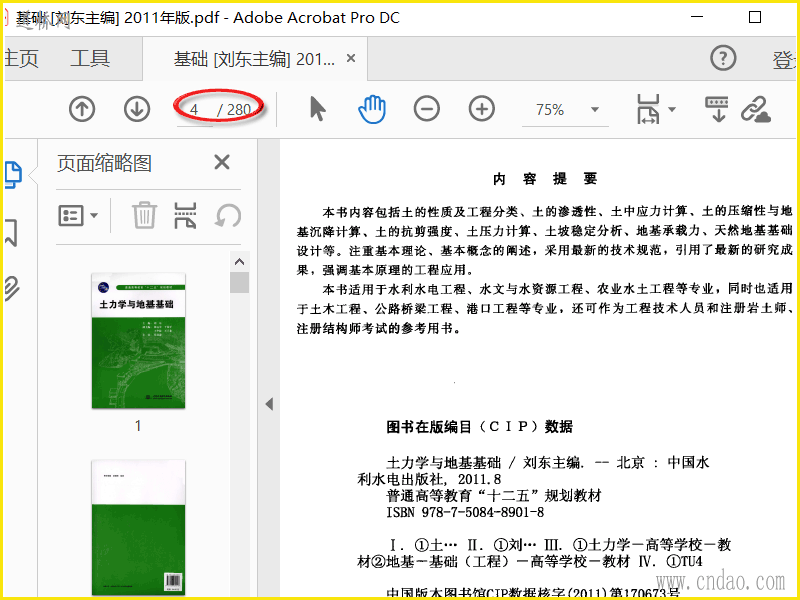Click the share link cloud icon
Screen dimensions: 800x600
[x=756, y=109]
